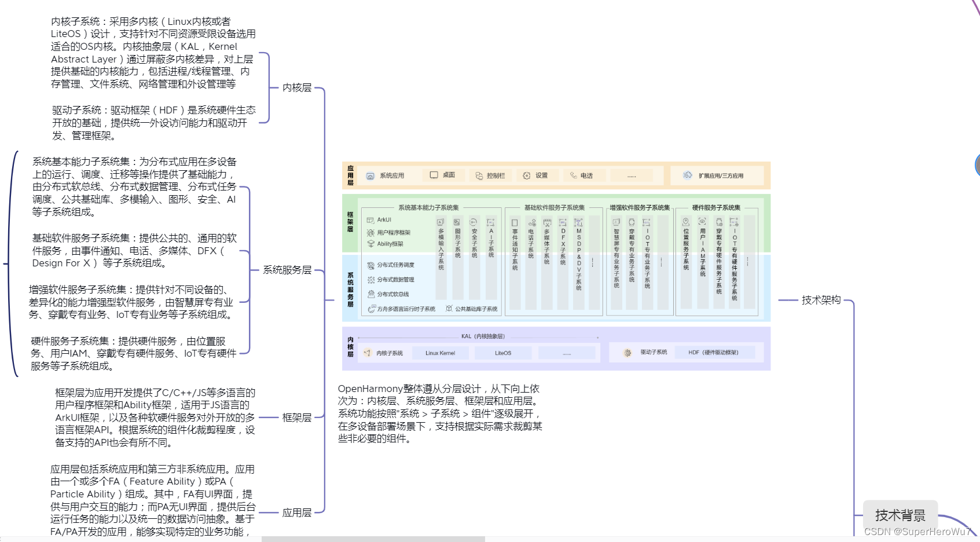Click the 分布式数据管理 icon
The height and width of the screenshot is (542, 980).
click(x=371, y=280)
